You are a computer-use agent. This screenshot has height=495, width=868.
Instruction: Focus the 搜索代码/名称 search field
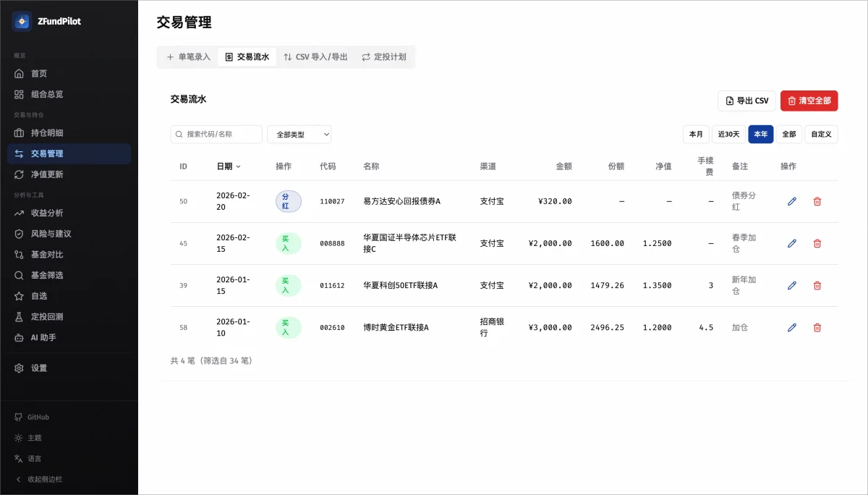pyautogui.click(x=216, y=134)
